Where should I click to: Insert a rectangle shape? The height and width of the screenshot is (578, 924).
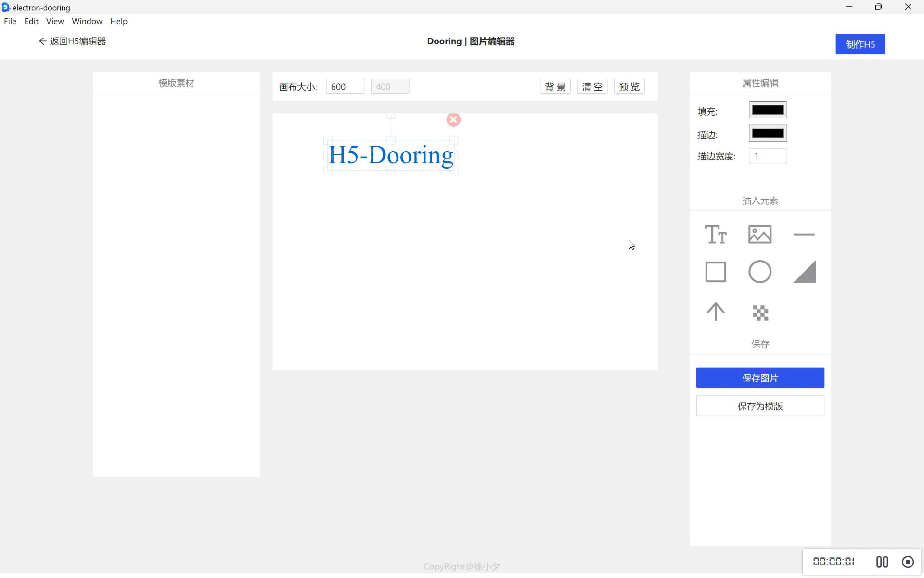(715, 272)
